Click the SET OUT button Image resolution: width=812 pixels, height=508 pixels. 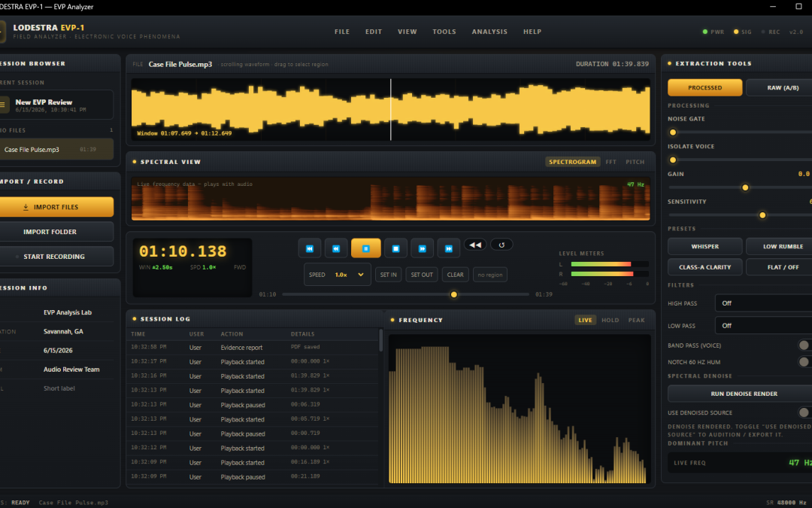422,275
